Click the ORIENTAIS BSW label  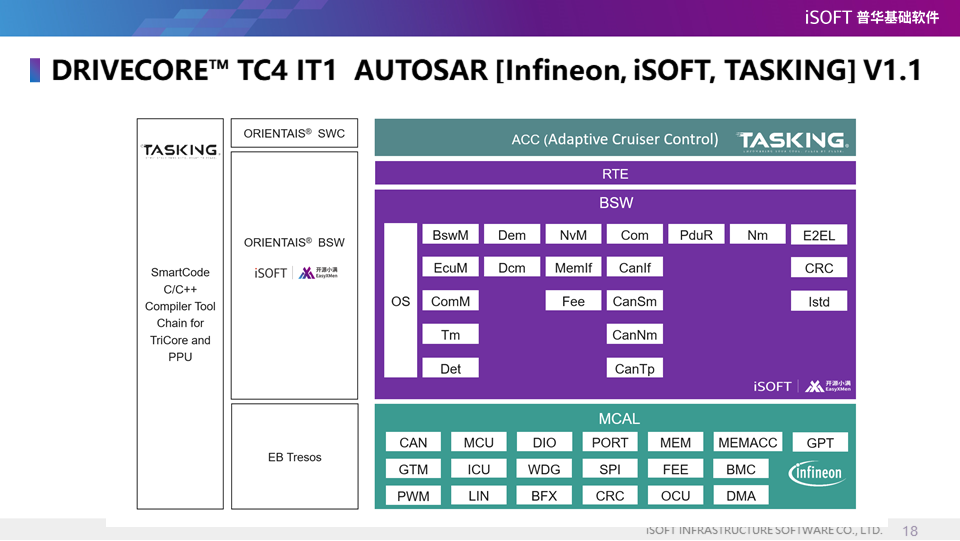[x=294, y=242]
